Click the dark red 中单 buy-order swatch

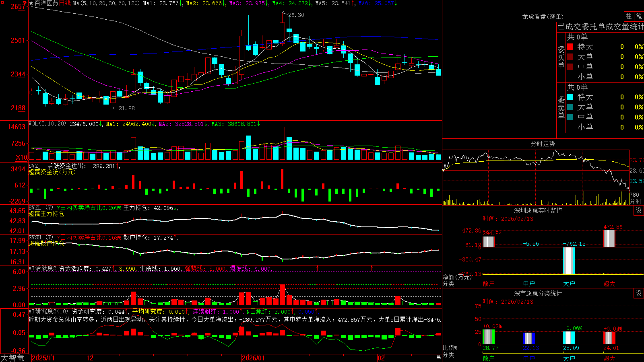570,67
